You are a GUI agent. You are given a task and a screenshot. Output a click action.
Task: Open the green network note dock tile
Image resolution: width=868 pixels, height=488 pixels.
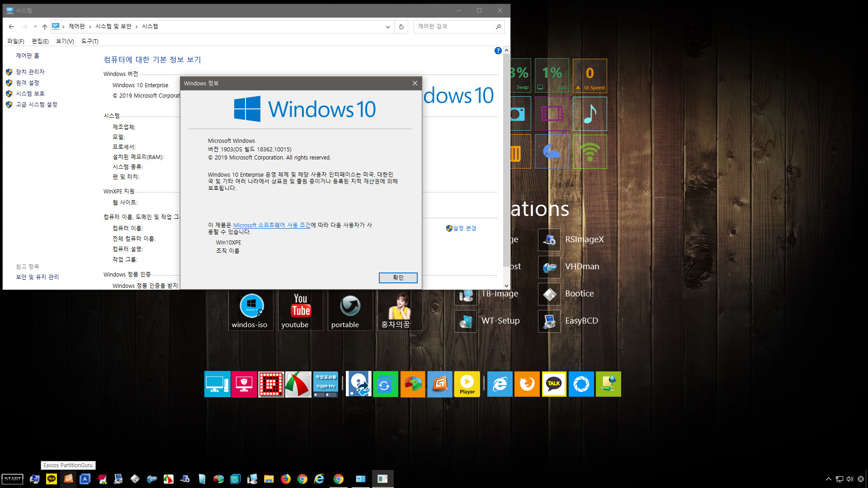[609, 384]
